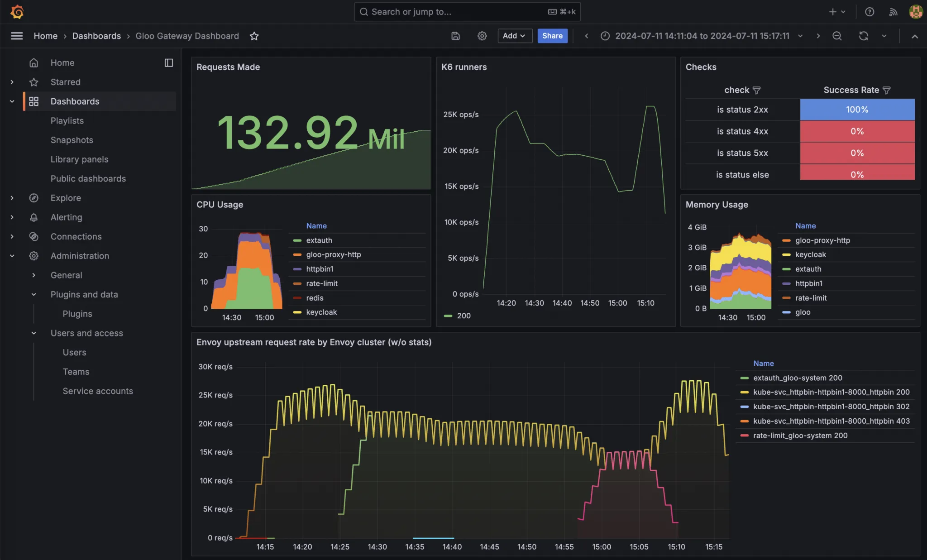Open the help icon in the top bar
The width and height of the screenshot is (927, 560).
tap(870, 12)
